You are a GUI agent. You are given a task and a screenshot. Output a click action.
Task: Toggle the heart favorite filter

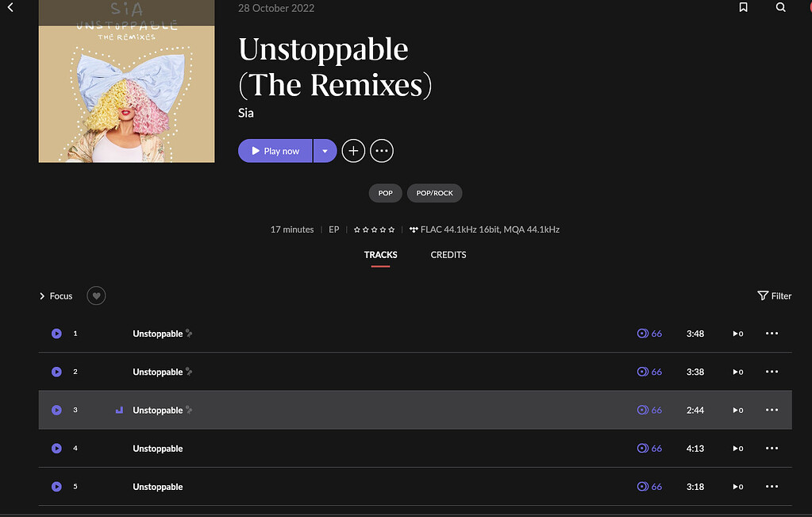pyautogui.click(x=96, y=296)
